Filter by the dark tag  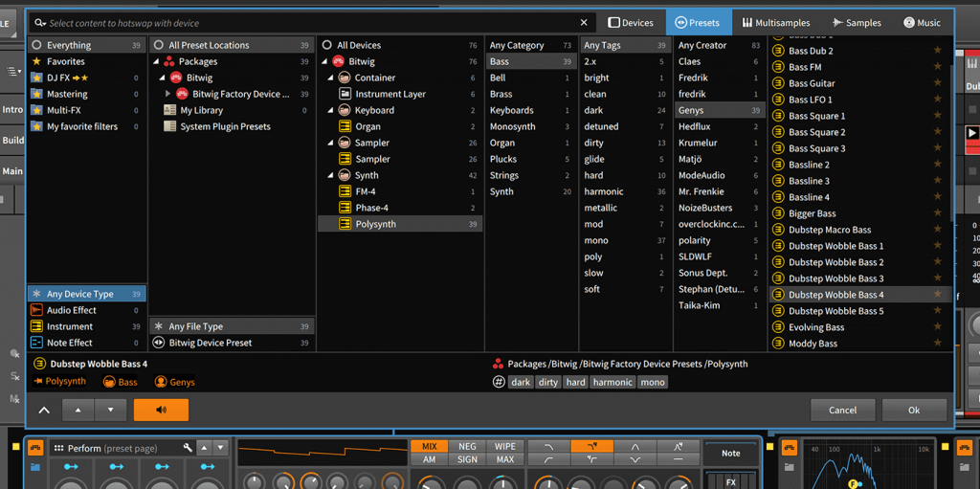click(626, 110)
